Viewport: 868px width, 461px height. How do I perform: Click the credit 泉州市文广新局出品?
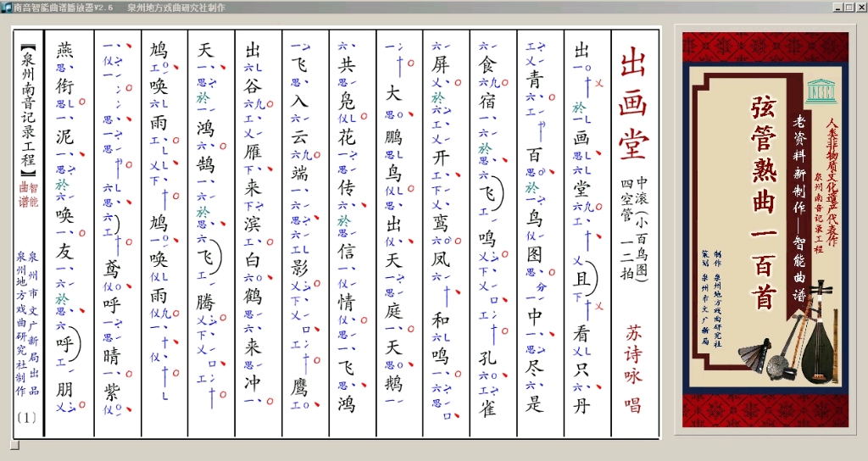[34, 323]
